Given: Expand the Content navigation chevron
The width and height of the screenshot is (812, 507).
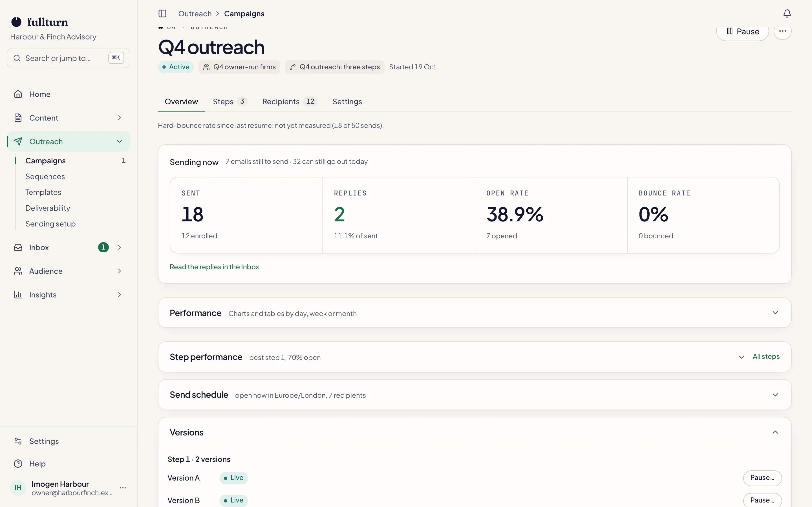Looking at the screenshot, I should [x=120, y=118].
